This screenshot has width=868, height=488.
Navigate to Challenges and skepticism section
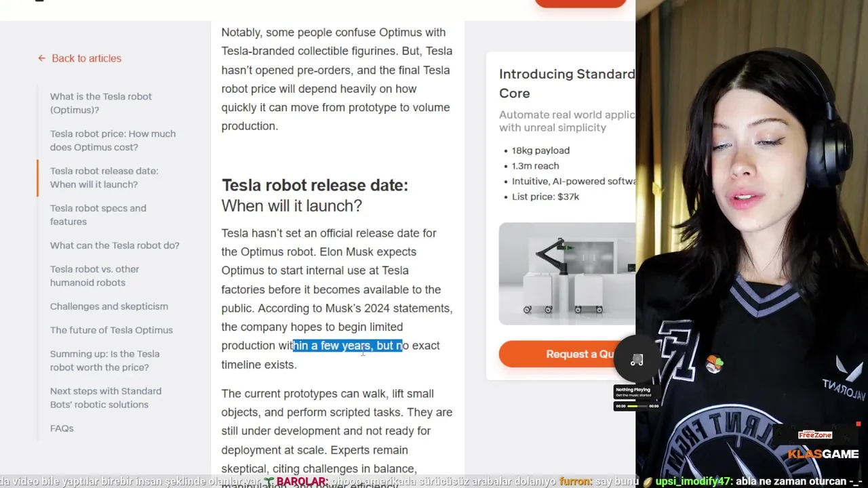click(x=108, y=306)
